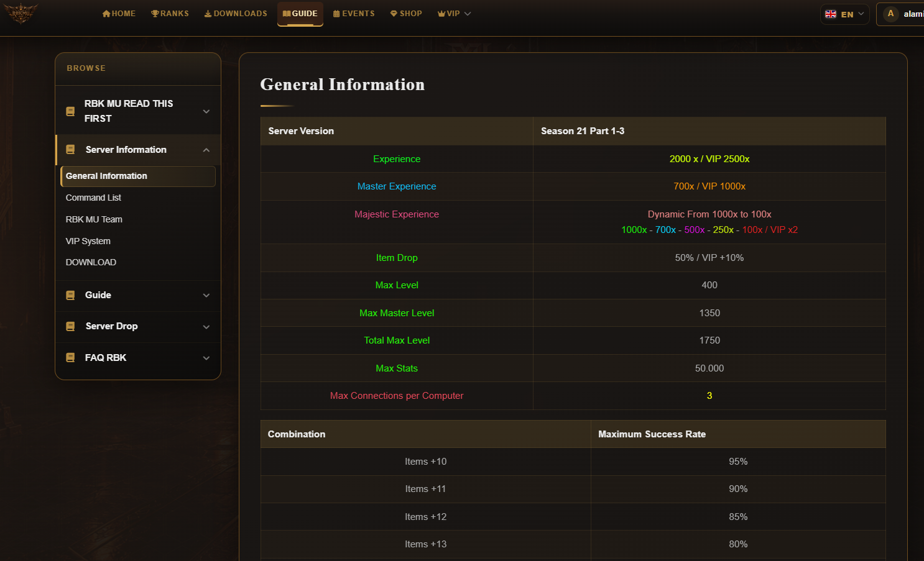
Task: Open the DOWNLOADS page
Action: 236,14
